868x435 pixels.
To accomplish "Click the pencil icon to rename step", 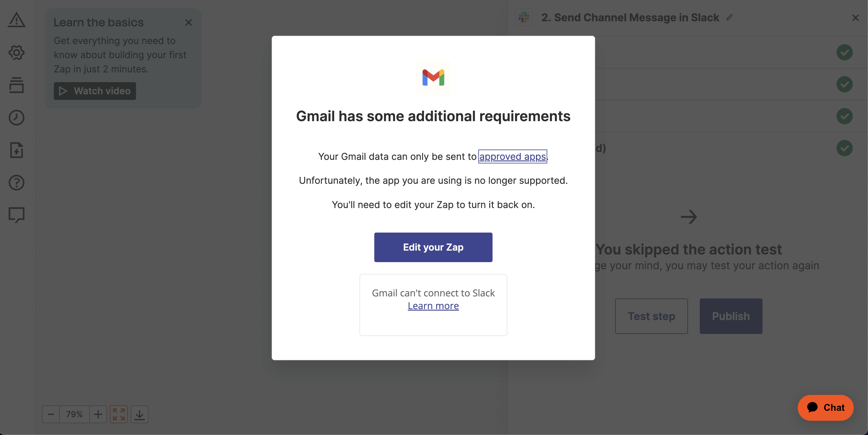I will tap(730, 17).
